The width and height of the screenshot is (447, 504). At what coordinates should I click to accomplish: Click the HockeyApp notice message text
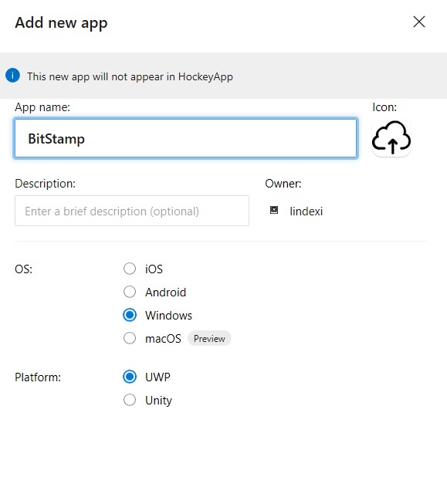click(x=130, y=77)
